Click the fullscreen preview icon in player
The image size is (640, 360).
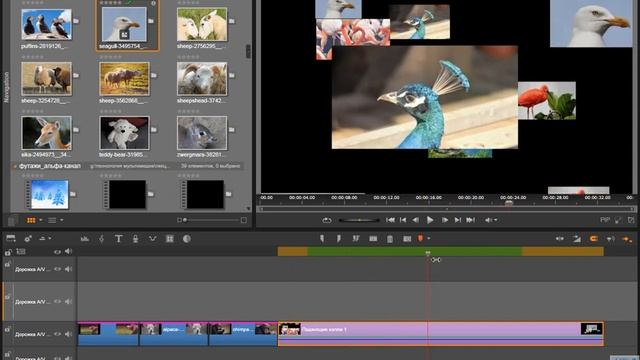(x=618, y=220)
